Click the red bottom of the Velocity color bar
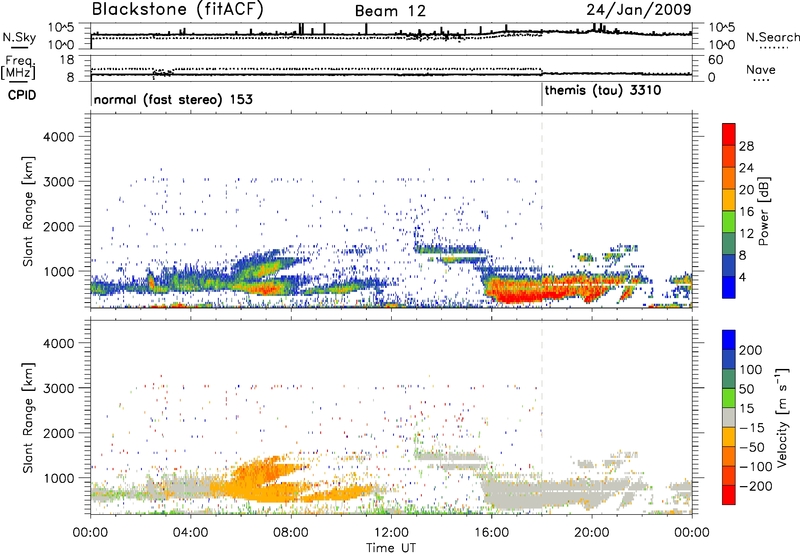 coord(729,495)
